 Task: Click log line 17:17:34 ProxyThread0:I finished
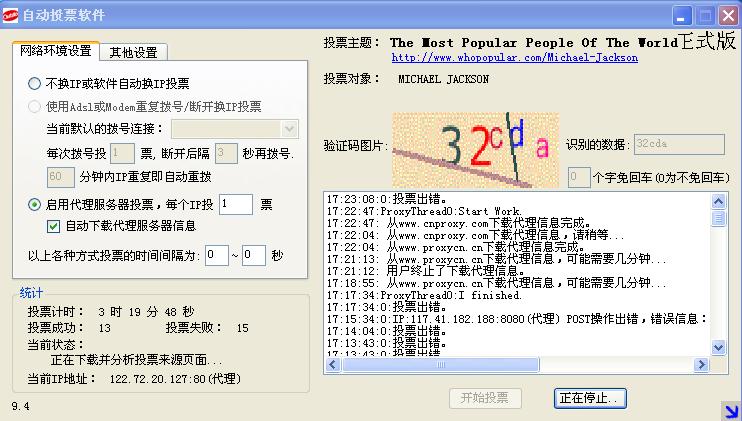(424, 296)
